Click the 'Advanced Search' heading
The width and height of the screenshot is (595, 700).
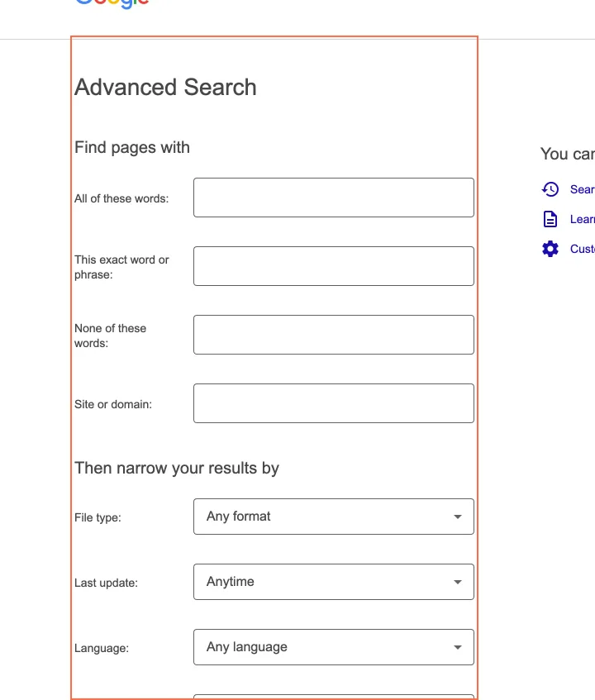pyautogui.click(x=165, y=87)
